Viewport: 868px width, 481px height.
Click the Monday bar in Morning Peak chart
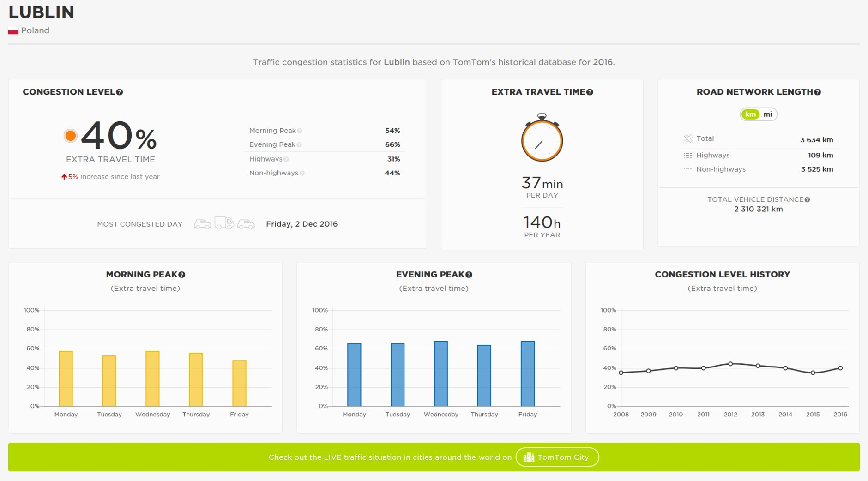coord(66,379)
